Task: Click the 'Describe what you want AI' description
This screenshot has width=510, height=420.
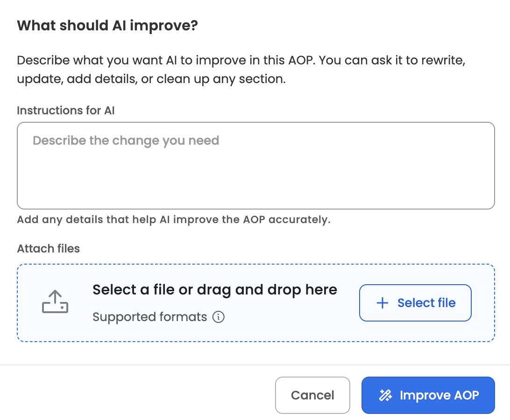Action: [241, 70]
